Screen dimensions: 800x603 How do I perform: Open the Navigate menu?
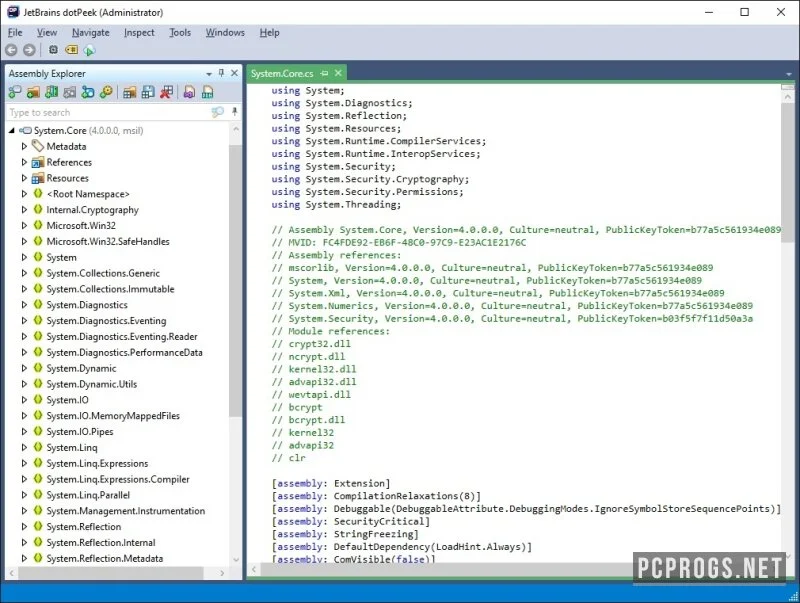[x=90, y=33]
